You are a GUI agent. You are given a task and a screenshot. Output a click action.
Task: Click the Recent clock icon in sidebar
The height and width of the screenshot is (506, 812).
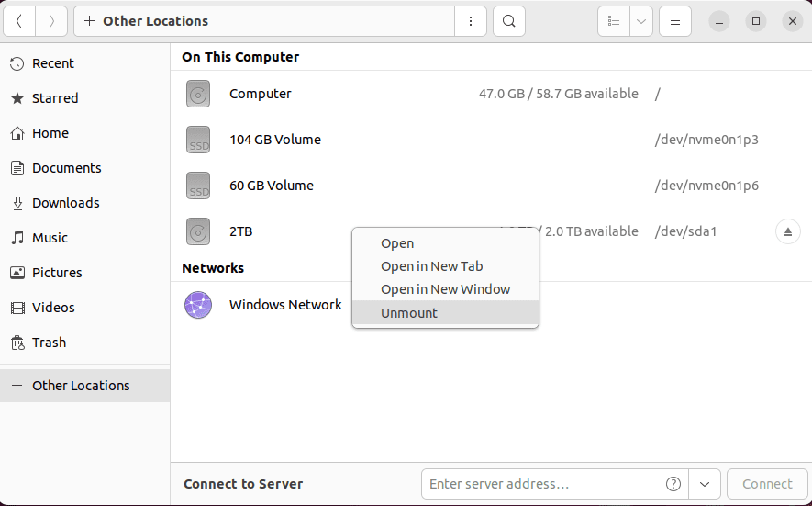17,63
